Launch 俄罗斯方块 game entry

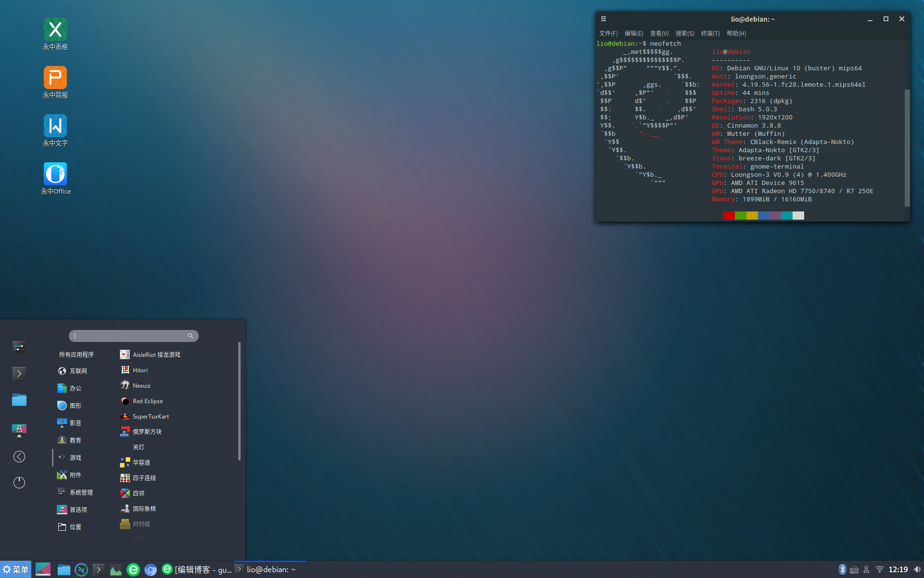tap(147, 432)
